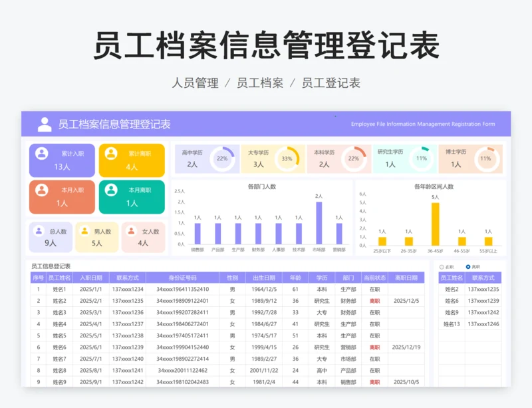Click the 11% donut chart for 博士学历
This screenshot has width=532, height=408.
pos(486,158)
